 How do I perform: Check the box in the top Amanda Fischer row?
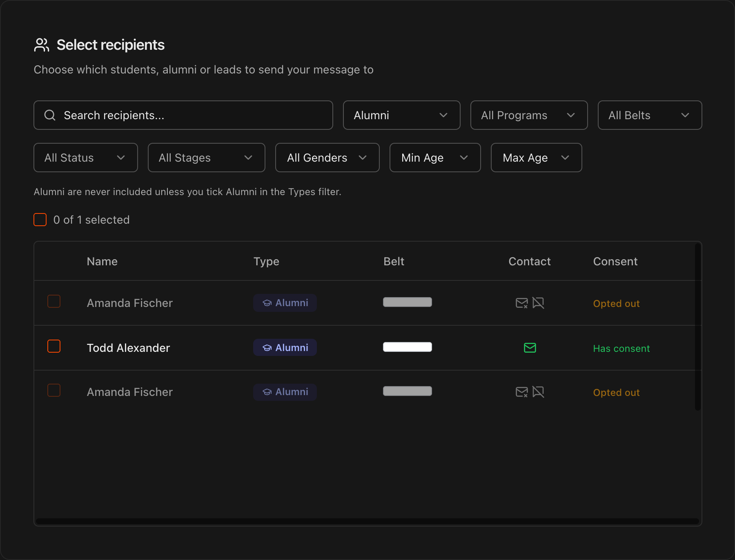point(54,301)
